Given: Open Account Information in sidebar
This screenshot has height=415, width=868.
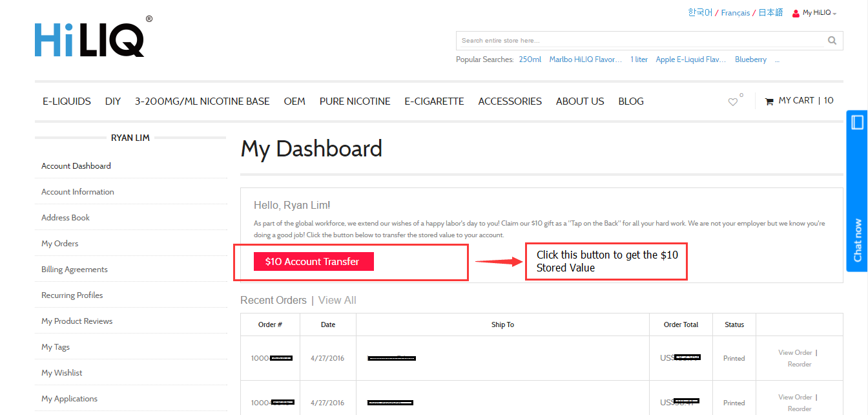Looking at the screenshot, I should pyautogui.click(x=77, y=192).
